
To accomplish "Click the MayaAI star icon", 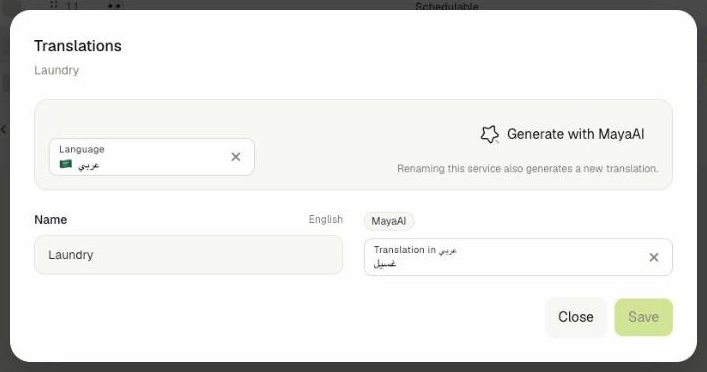I will click(489, 134).
